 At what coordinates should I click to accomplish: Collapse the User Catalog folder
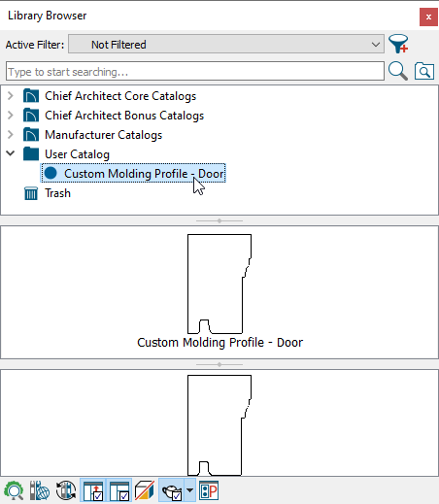11,153
